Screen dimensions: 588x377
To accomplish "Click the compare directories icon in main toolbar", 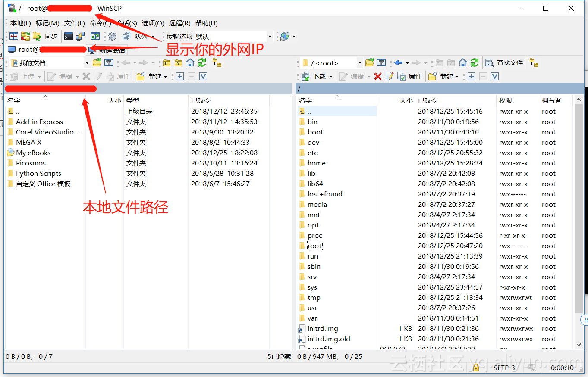I will (x=14, y=37).
